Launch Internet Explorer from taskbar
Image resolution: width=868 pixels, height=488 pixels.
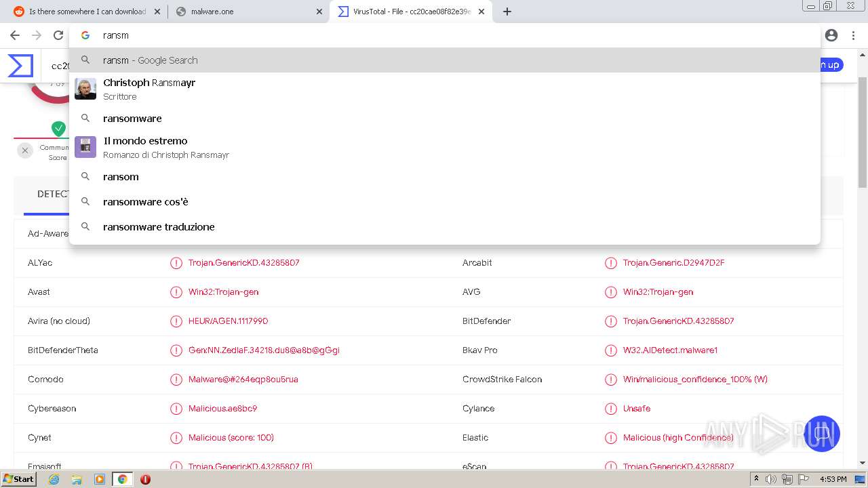click(x=54, y=479)
